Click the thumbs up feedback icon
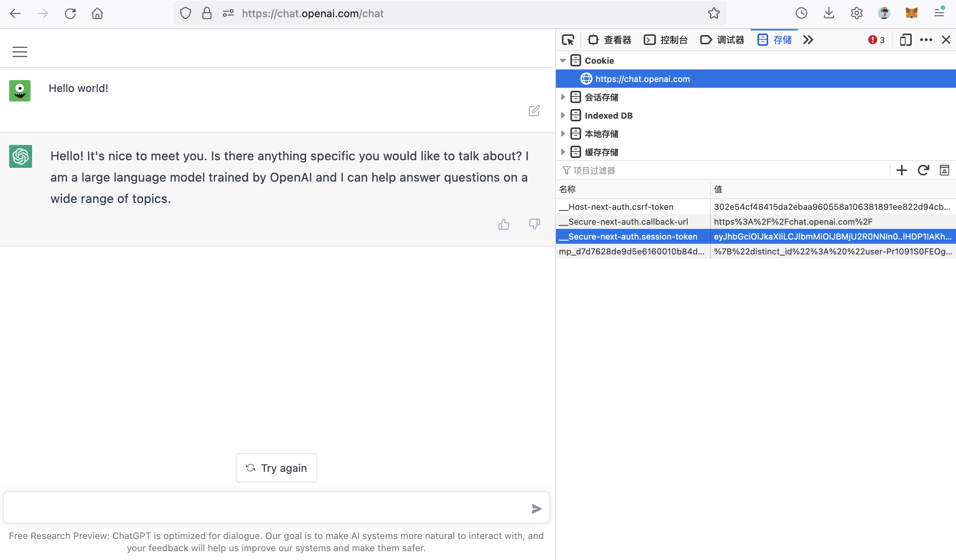Viewport: 956px width, 560px height. point(504,224)
